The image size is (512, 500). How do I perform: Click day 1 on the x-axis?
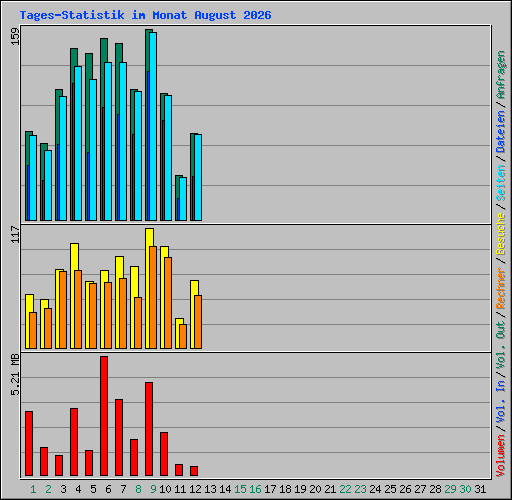(x=33, y=489)
